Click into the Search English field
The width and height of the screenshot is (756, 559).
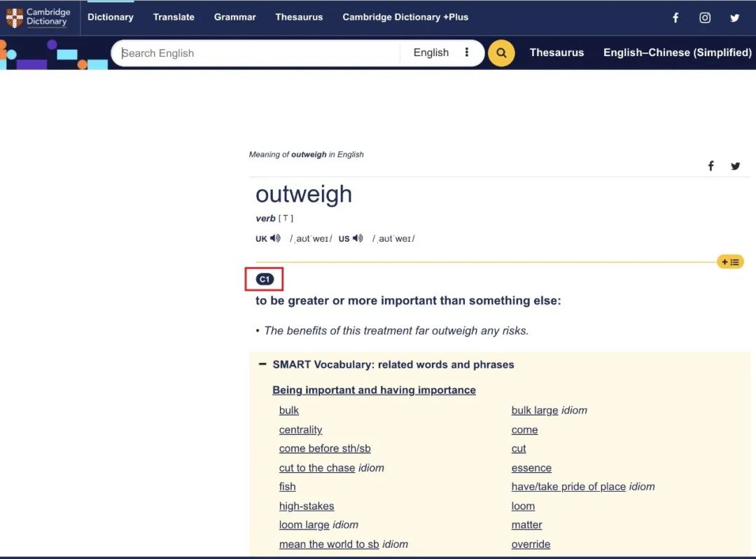(x=259, y=53)
